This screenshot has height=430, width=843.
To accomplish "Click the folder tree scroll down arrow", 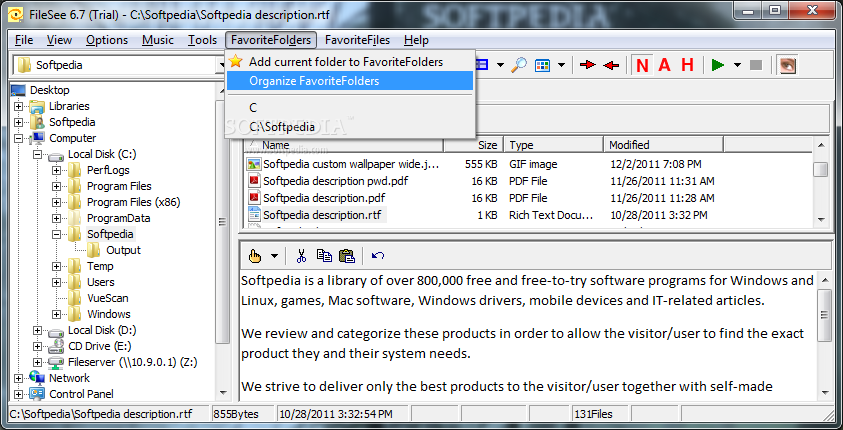I will click(x=223, y=393).
